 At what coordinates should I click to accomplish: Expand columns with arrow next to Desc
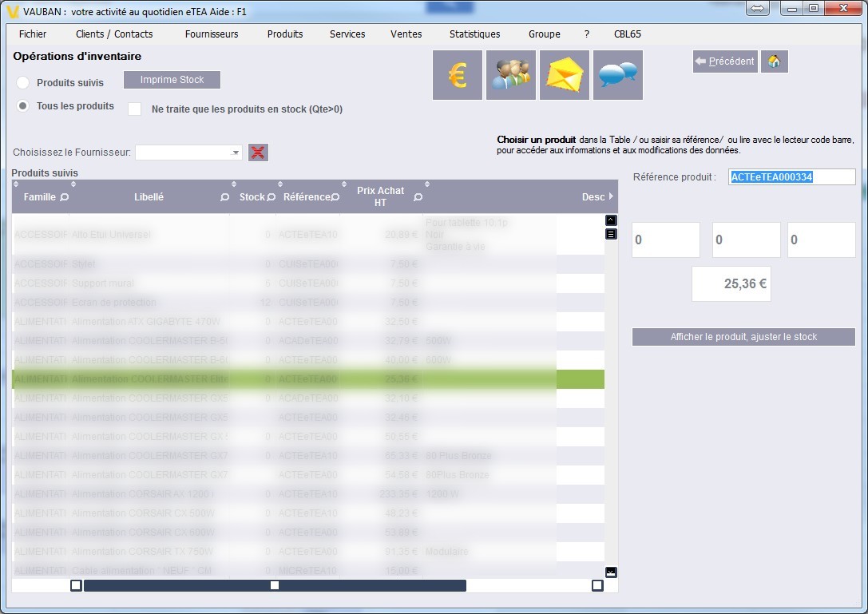pos(611,196)
